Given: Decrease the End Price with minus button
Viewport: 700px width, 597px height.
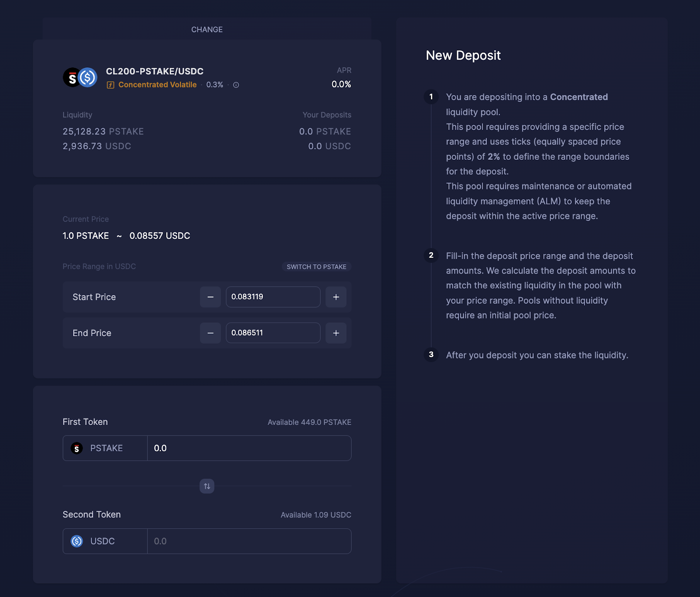Looking at the screenshot, I should [x=210, y=333].
